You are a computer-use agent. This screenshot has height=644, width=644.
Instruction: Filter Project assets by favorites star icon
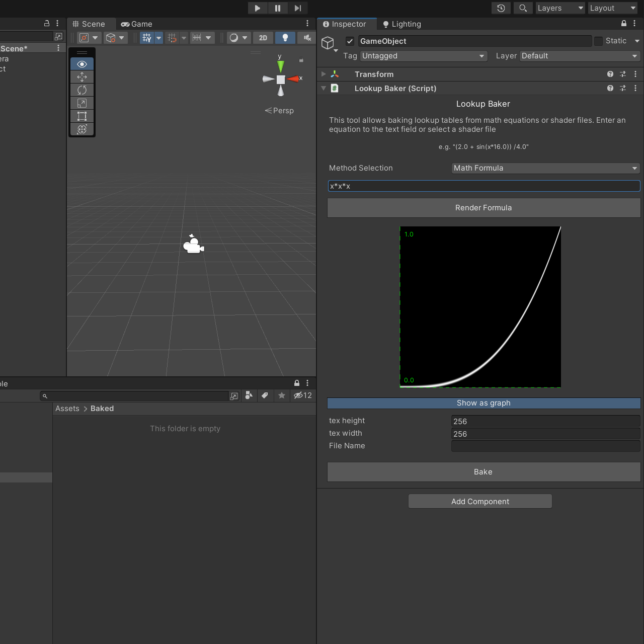tap(282, 396)
